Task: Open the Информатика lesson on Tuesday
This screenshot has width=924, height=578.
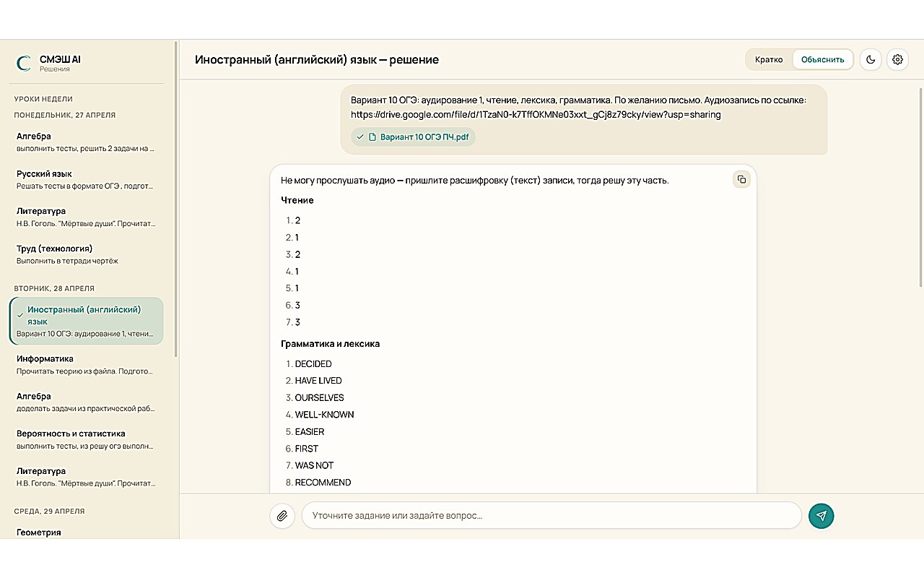Action: [87, 364]
